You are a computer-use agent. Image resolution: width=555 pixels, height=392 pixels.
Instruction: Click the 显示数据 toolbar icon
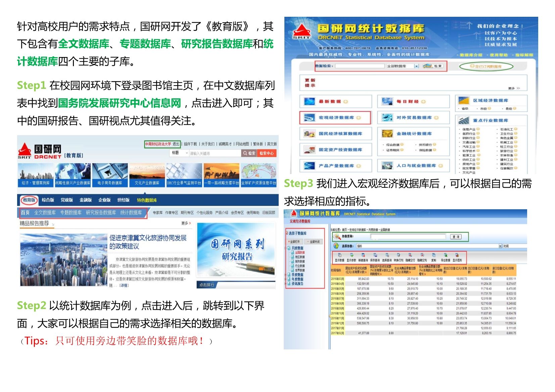tap(339, 255)
